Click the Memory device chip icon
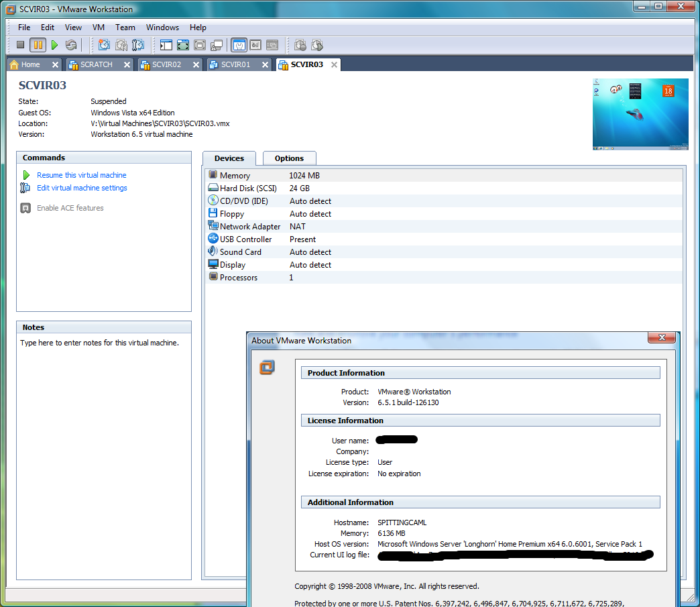The height and width of the screenshot is (607, 700). click(x=213, y=174)
